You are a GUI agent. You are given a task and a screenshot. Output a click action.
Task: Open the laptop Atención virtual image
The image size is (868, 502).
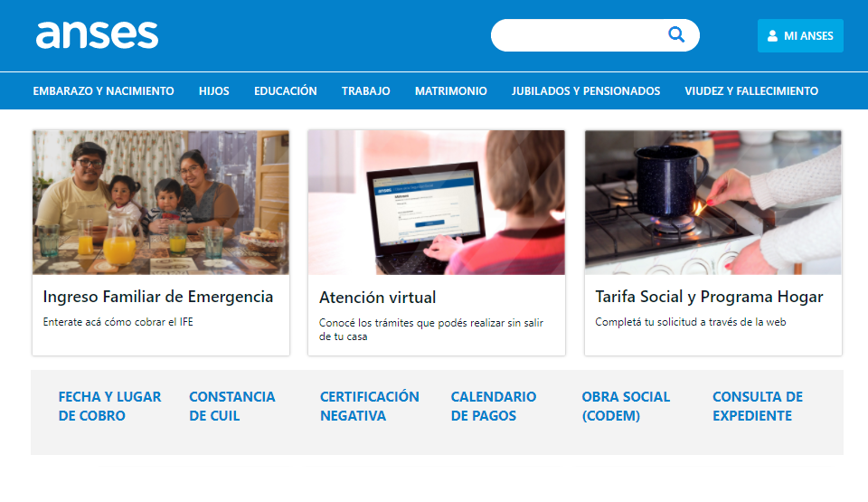(436, 203)
